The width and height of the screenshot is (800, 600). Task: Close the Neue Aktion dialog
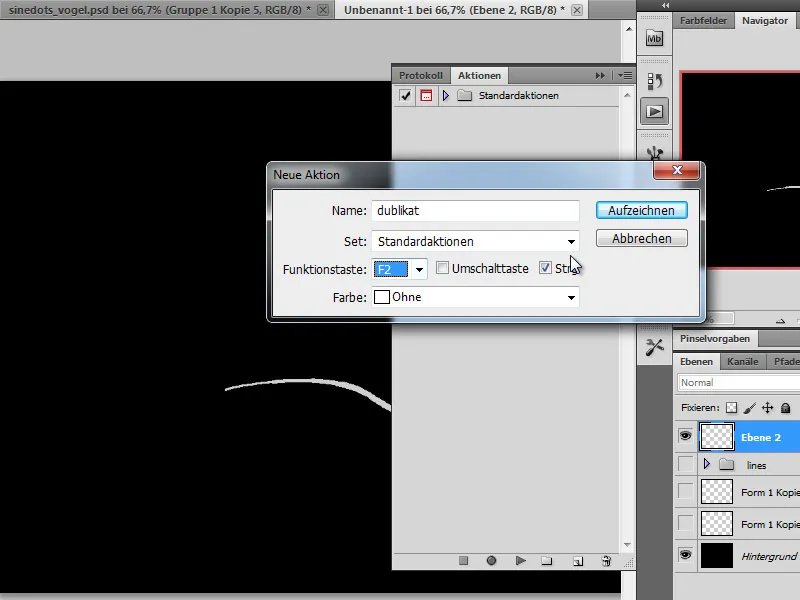coord(677,170)
